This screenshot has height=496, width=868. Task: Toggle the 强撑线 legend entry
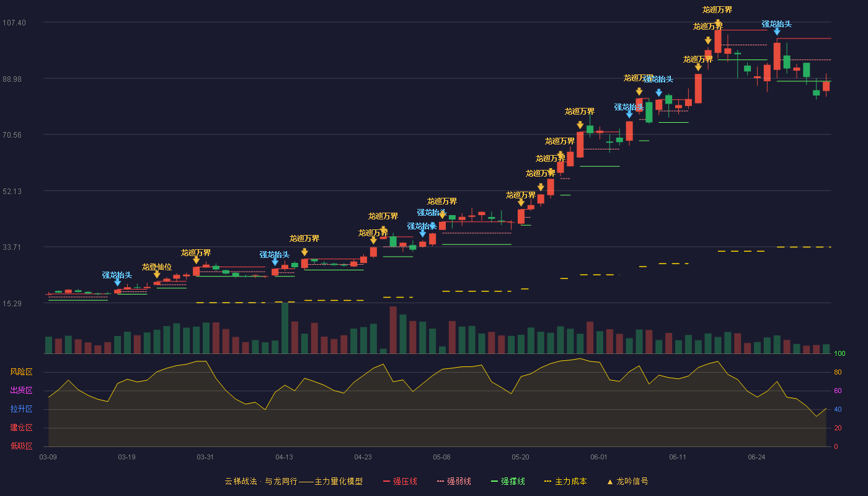pyautogui.click(x=508, y=481)
